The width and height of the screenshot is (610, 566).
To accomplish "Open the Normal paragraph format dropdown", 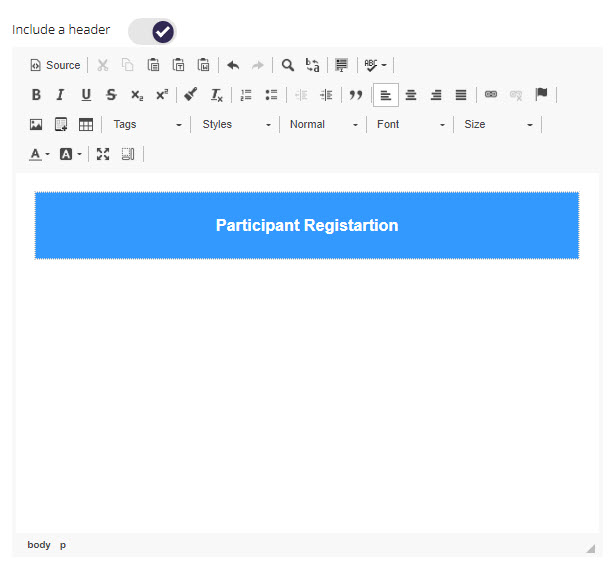I will [324, 124].
